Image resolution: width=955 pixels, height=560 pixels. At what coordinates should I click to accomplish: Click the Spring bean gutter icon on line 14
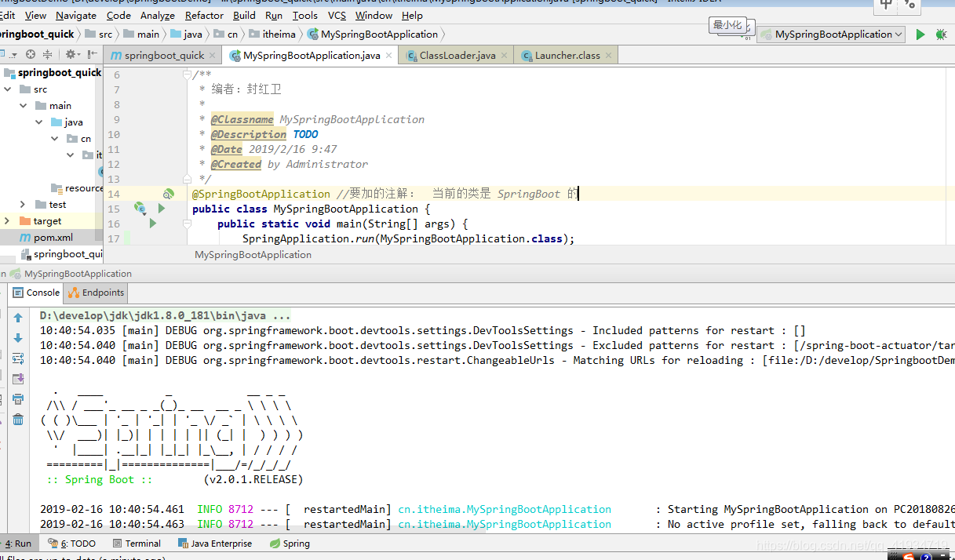[168, 194]
